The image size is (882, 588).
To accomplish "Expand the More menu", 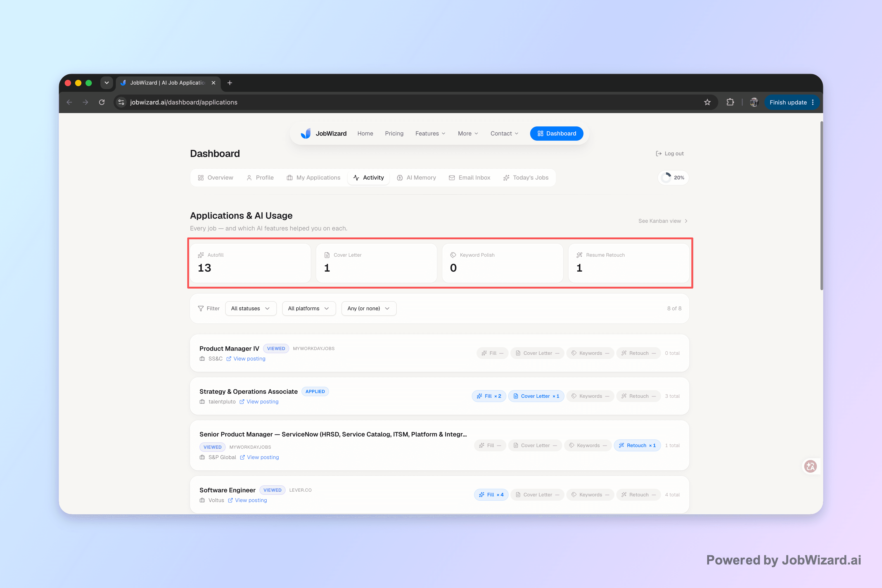I will click(468, 133).
